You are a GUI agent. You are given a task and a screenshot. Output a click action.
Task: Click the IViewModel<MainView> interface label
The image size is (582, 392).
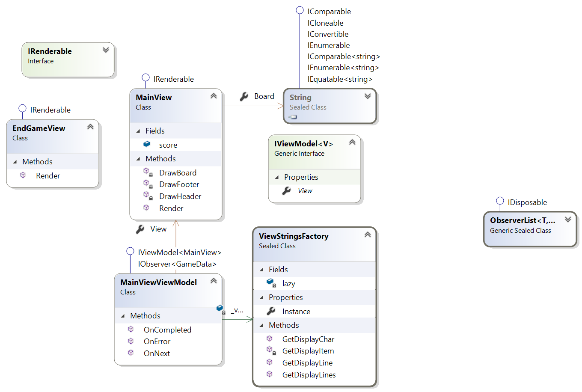(x=180, y=252)
